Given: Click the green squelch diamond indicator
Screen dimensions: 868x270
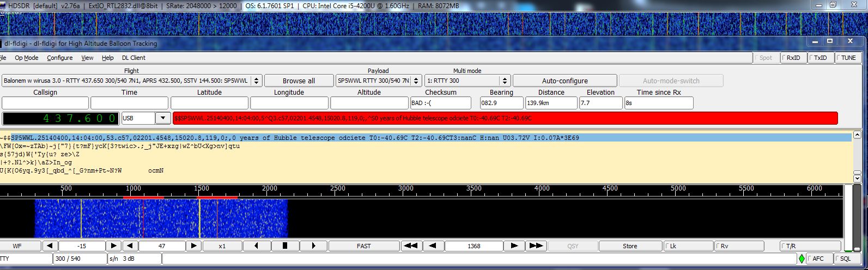Looking at the screenshot, I should coord(802,259).
